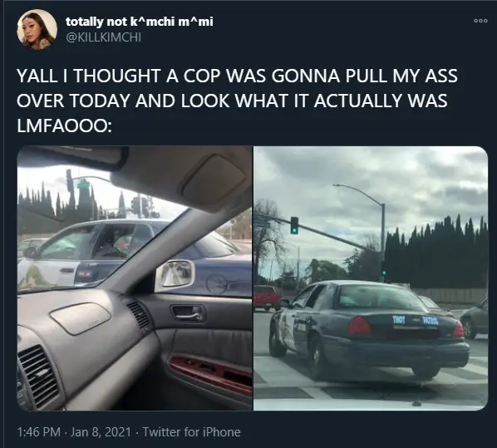Open the left photo of car interior
497x448 pixels.
(x=135, y=278)
